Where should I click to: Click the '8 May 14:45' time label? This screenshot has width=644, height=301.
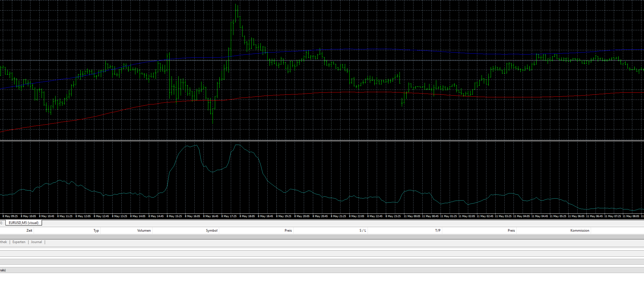click(x=156, y=216)
